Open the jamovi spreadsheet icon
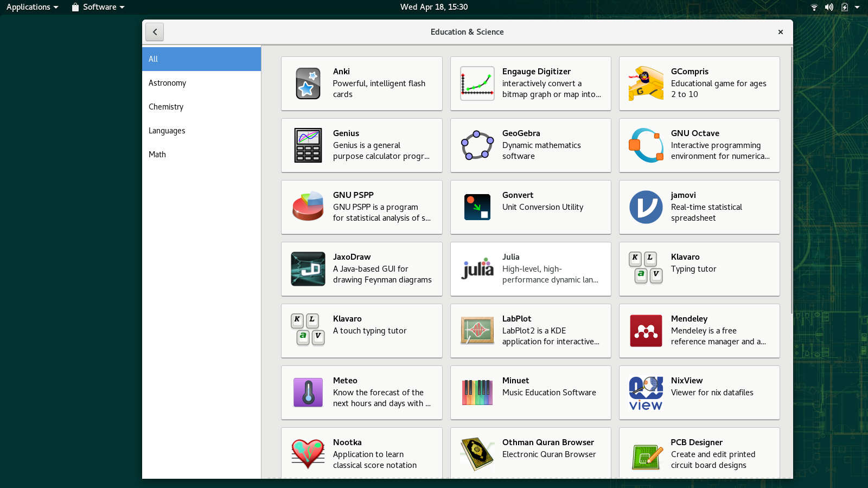This screenshot has height=488, width=868. 646,207
